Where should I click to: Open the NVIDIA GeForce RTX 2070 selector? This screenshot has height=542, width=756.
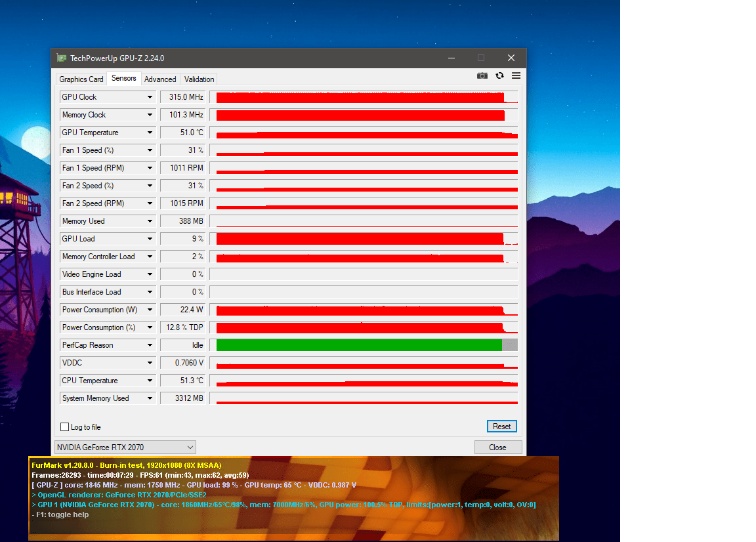pyautogui.click(x=125, y=447)
